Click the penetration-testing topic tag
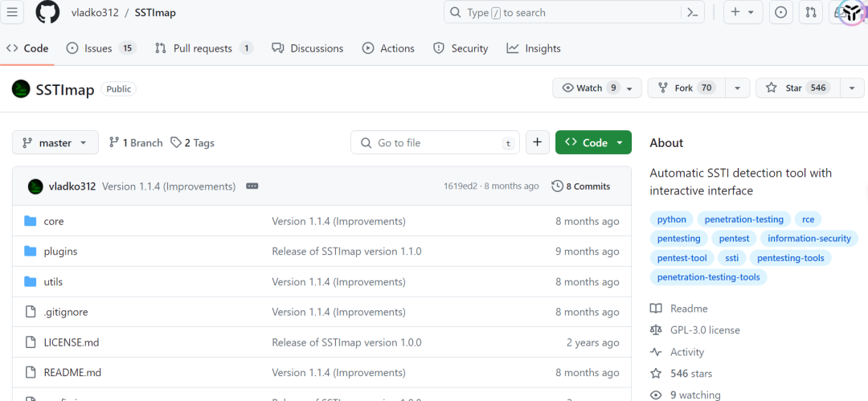This screenshot has width=868, height=401. (x=744, y=219)
